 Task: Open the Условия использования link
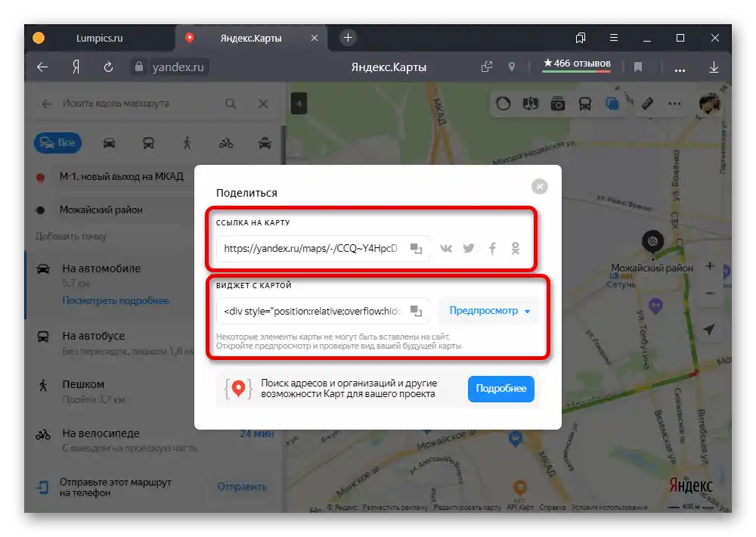(x=609, y=507)
